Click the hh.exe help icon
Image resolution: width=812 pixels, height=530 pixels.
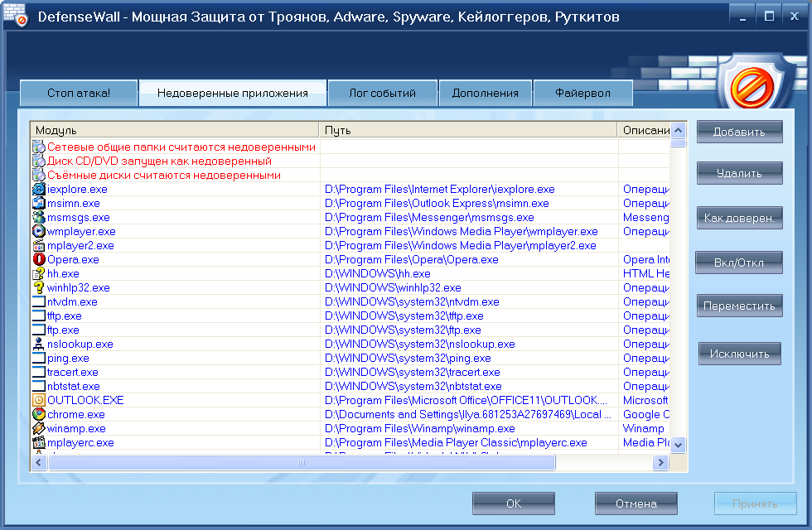tap(39, 273)
